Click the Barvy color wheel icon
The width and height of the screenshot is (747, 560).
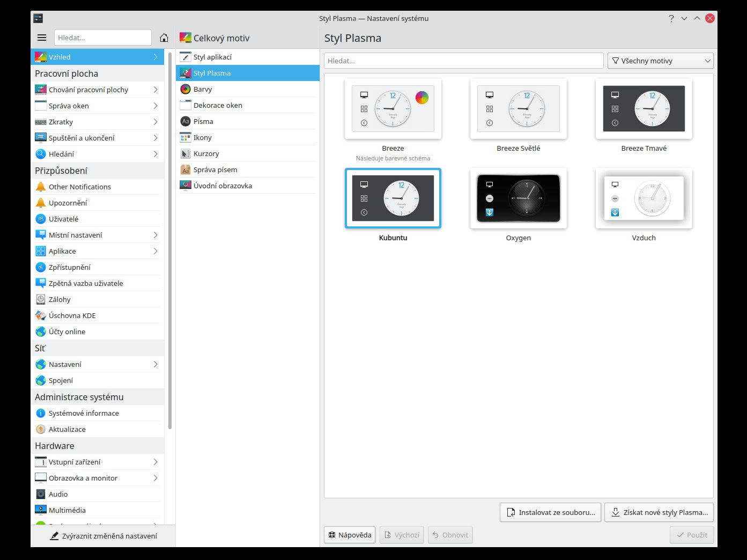coord(186,89)
